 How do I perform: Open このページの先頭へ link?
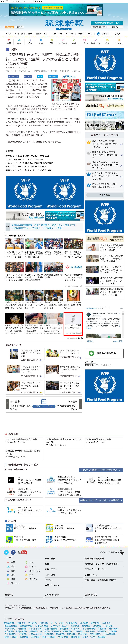[x=112, y=552]
